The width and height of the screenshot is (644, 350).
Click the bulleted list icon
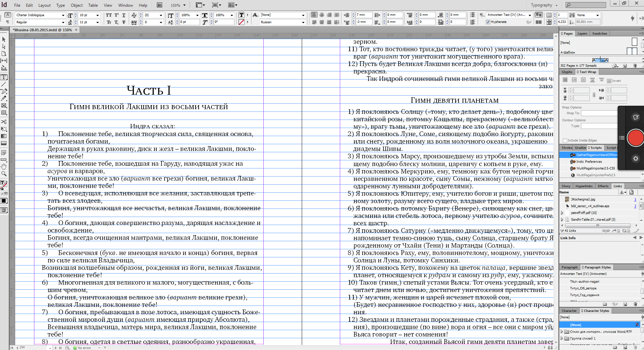point(473,15)
